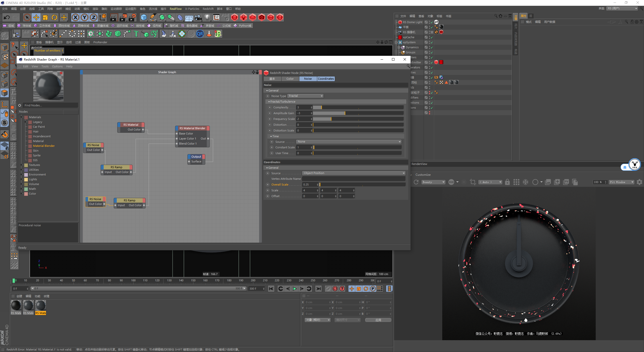Click the MoText T icon
The width and height of the screenshot is (644, 352).
click(136, 34)
